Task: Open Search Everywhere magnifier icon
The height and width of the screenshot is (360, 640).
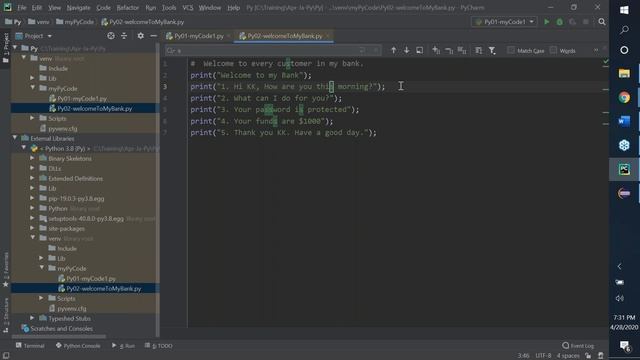Action: pyautogui.click(x=602, y=22)
